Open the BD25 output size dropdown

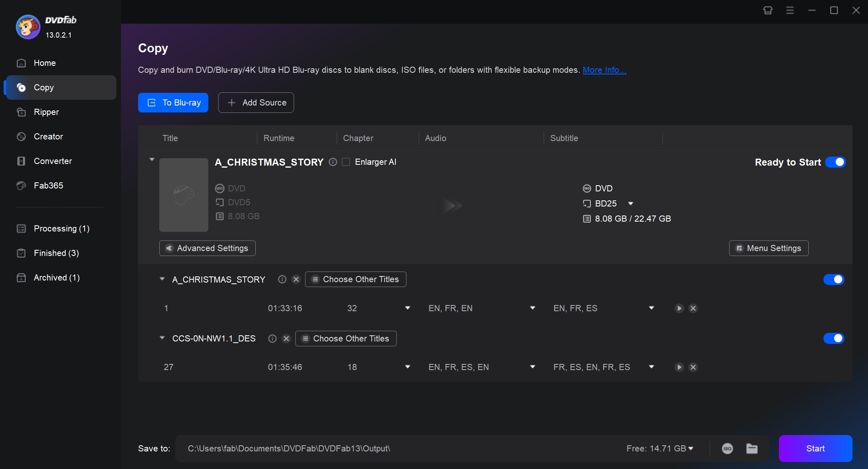pyautogui.click(x=631, y=203)
